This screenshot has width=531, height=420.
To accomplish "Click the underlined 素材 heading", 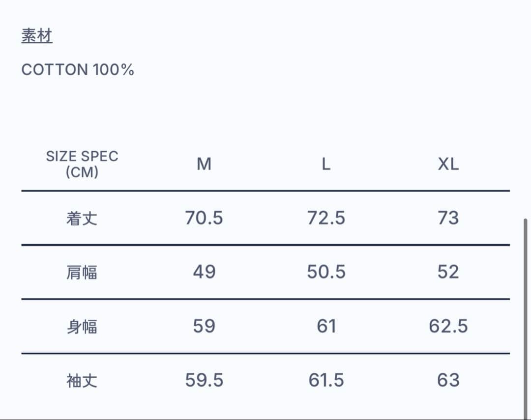I will [x=37, y=36].
